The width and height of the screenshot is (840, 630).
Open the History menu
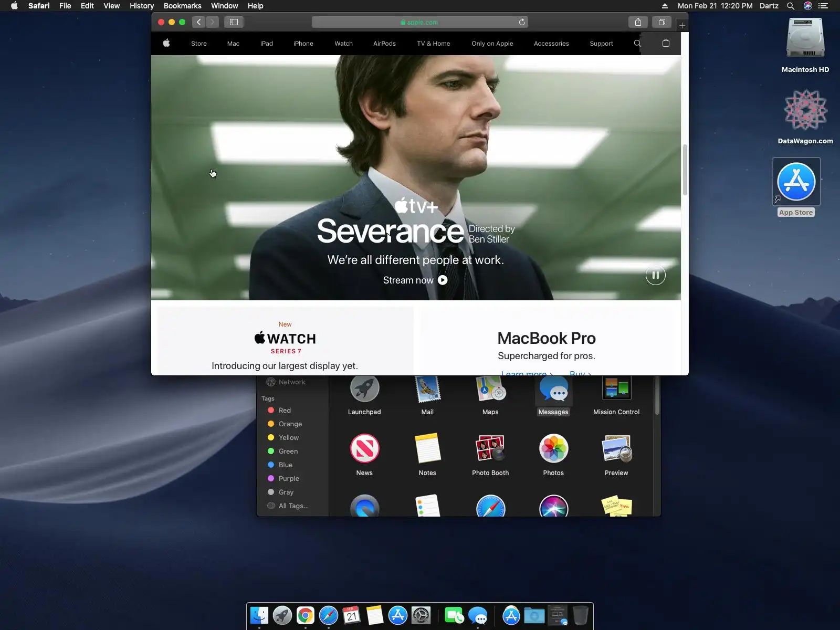tap(142, 6)
